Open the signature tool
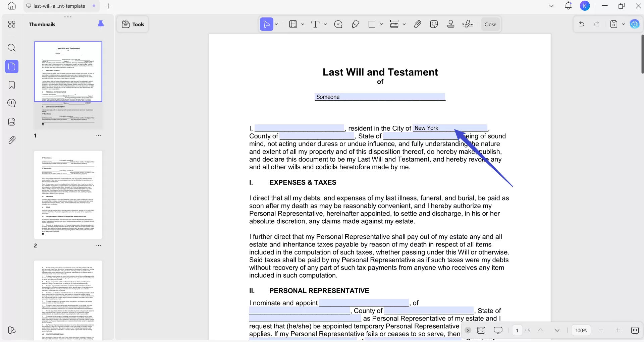 [x=468, y=24]
